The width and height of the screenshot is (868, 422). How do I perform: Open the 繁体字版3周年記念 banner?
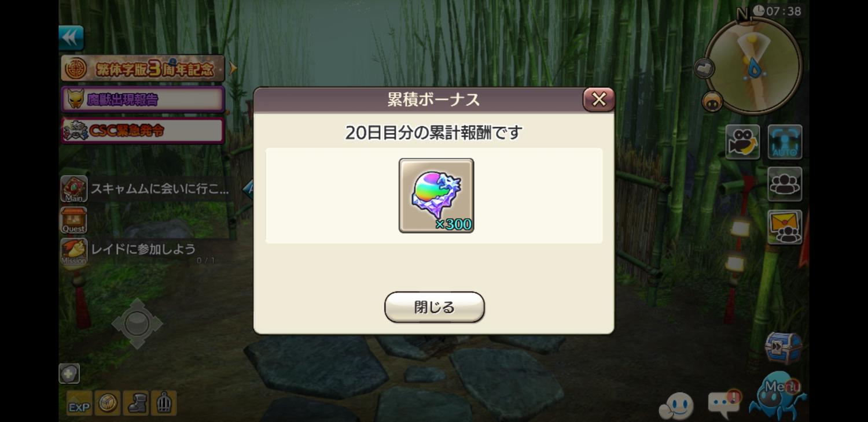click(142, 69)
